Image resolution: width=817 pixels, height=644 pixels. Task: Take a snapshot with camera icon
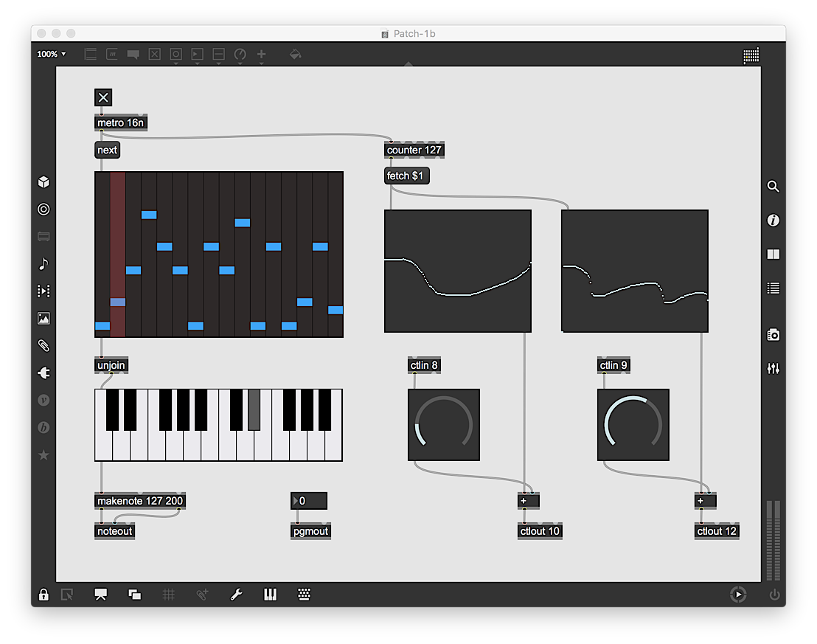773,335
